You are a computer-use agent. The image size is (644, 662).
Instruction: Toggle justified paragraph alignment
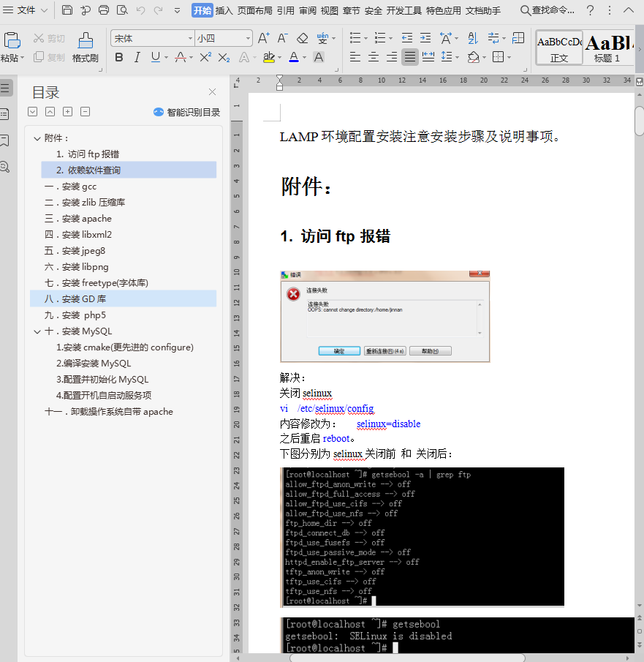click(x=410, y=57)
